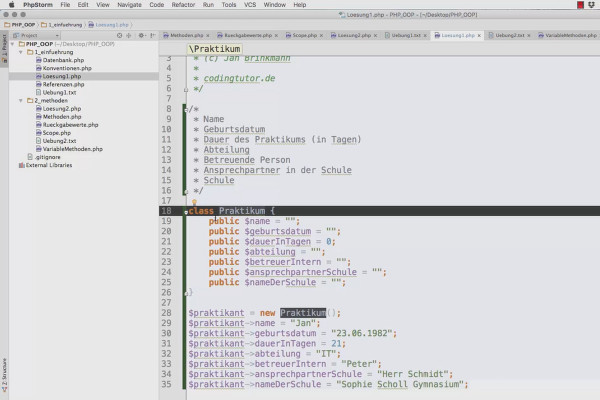Image resolution: width=600 pixels, height=400 pixels.
Task: Select Methoden.php in project tree
Action: (x=62, y=117)
